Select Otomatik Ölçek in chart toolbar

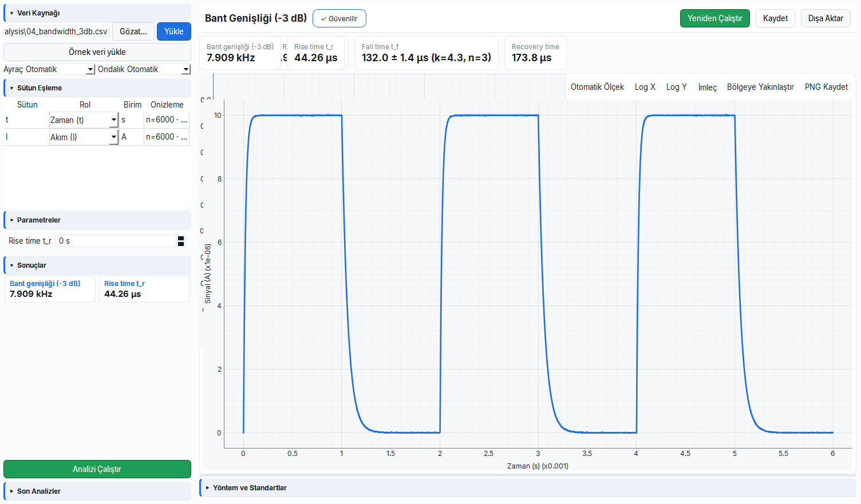click(597, 87)
